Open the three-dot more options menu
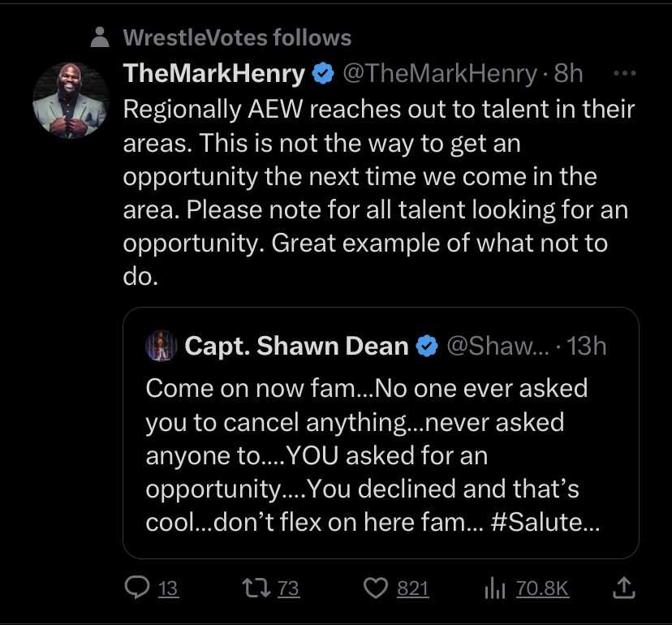The image size is (672, 625). (x=625, y=73)
